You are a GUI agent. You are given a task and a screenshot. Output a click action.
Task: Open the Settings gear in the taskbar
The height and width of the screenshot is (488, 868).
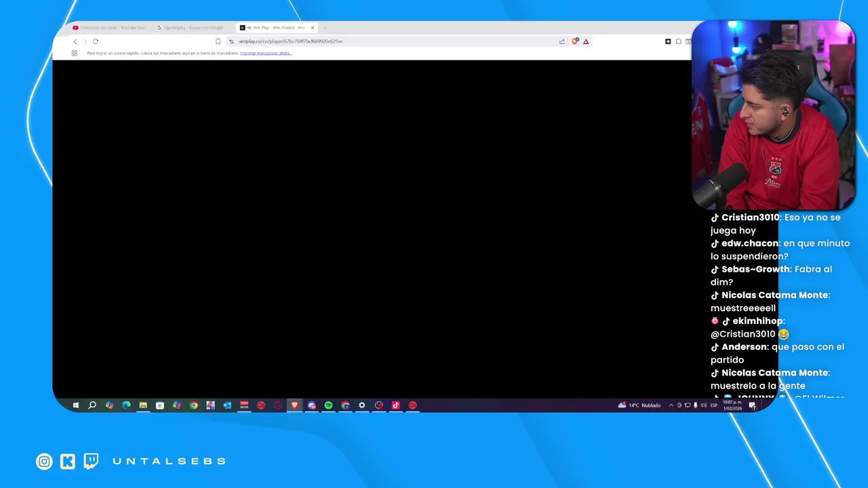click(x=362, y=405)
